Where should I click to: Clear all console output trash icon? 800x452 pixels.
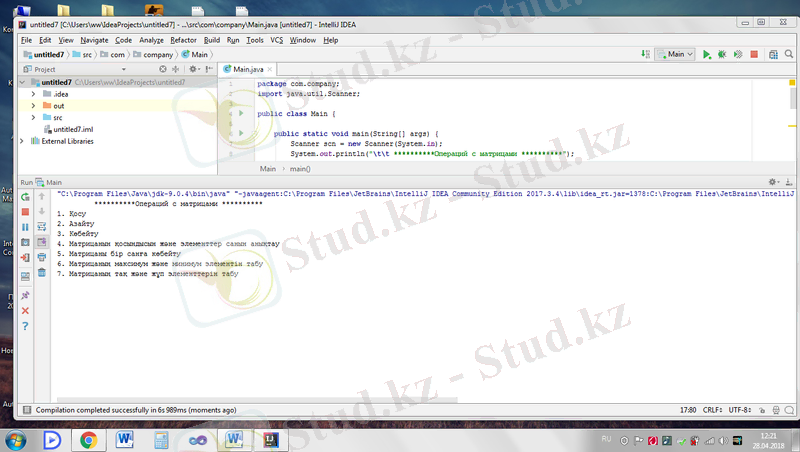(42, 272)
